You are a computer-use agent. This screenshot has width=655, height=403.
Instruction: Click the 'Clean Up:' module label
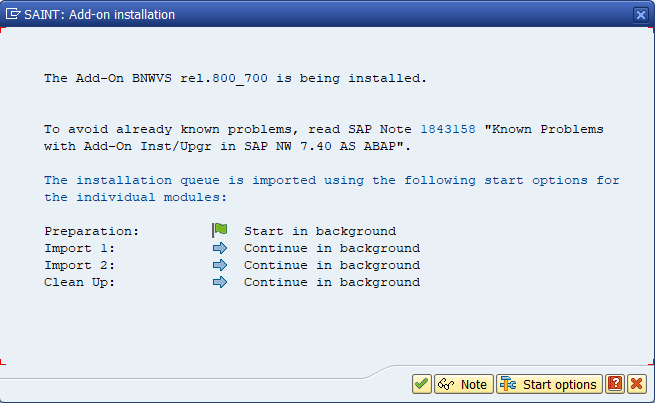(x=80, y=282)
